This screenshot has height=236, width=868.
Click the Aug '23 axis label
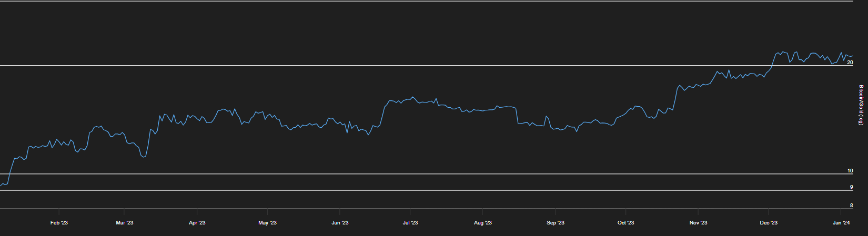[483, 223]
